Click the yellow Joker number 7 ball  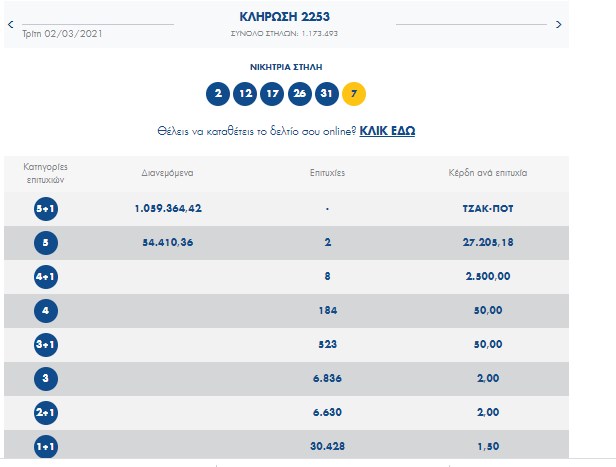(x=354, y=95)
